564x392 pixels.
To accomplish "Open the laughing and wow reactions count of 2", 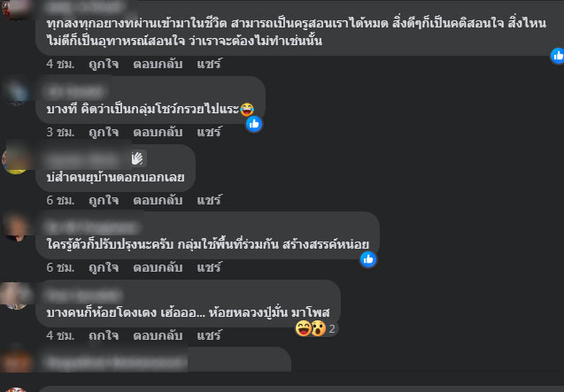I will tap(316, 328).
